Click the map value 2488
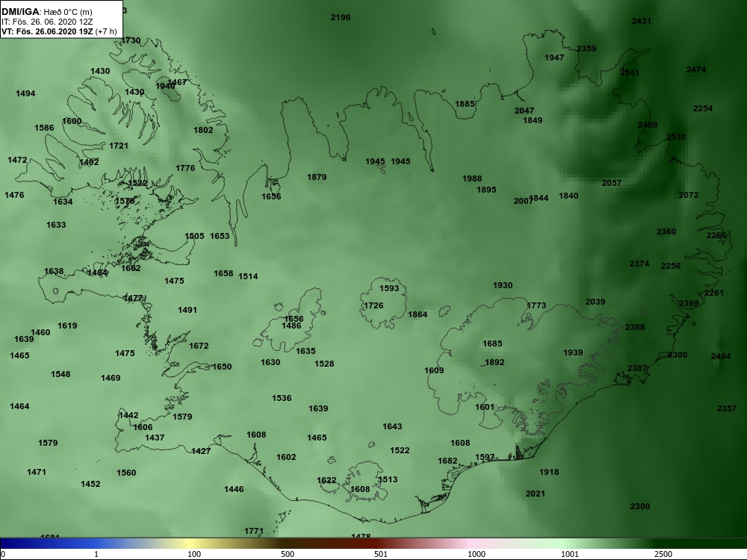Viewport: 747px width, 560px height. tap(648, 125)
